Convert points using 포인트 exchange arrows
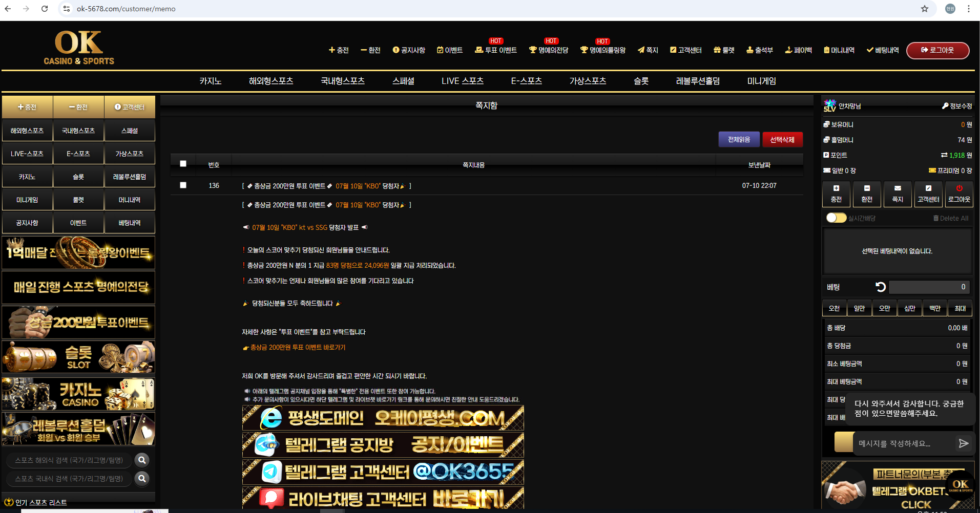Screen dimensions: 980x513 point(944,155)
